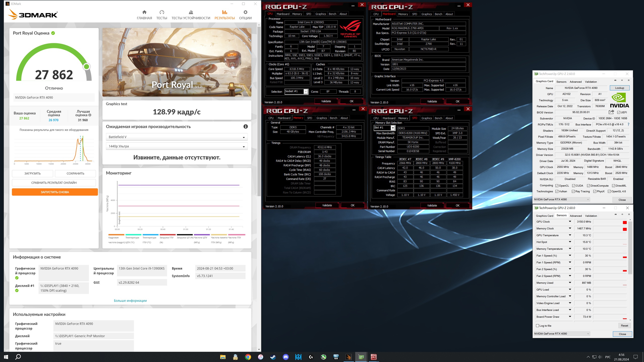Screen dimensions: 644x362
Task: Click ЗАГРУЗИТЬ button
Action: [x=32, y=173]
